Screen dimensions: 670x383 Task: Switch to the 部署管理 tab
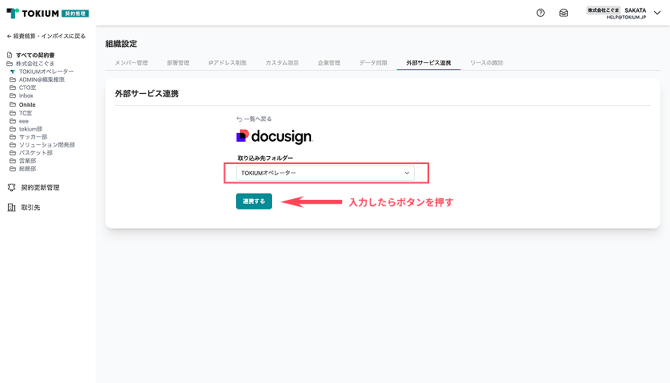coord(178,63)
